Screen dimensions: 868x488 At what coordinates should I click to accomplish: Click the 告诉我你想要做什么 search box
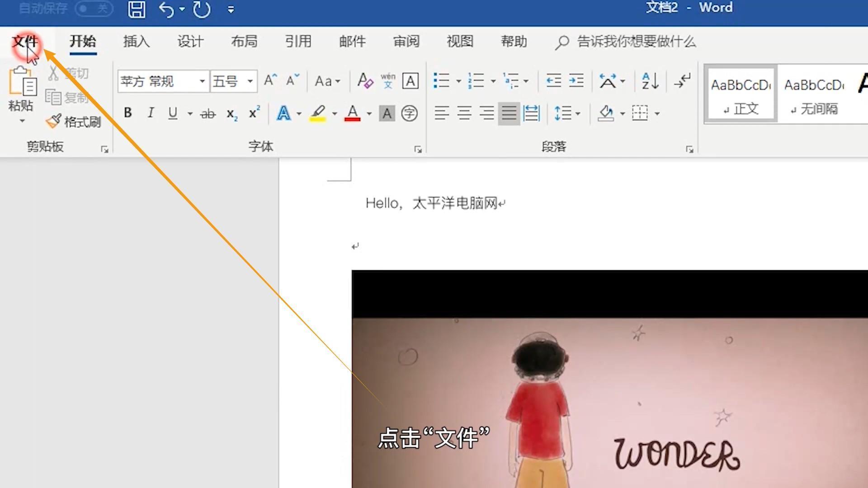point(636,42)
